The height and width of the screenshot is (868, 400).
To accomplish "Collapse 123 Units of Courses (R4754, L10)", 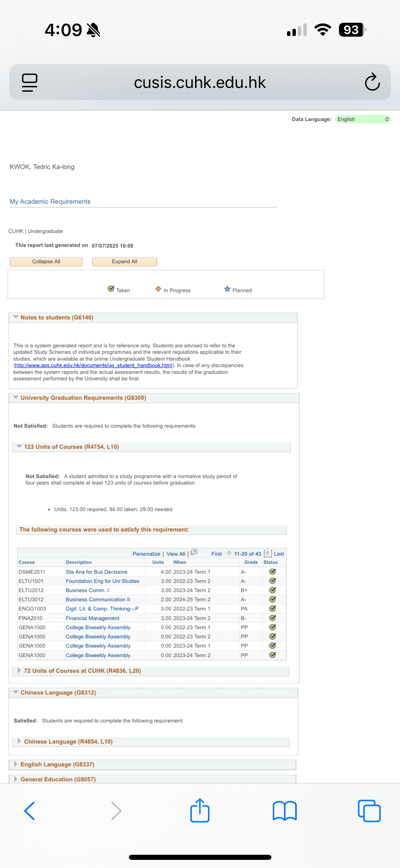I will click(19, 446).
